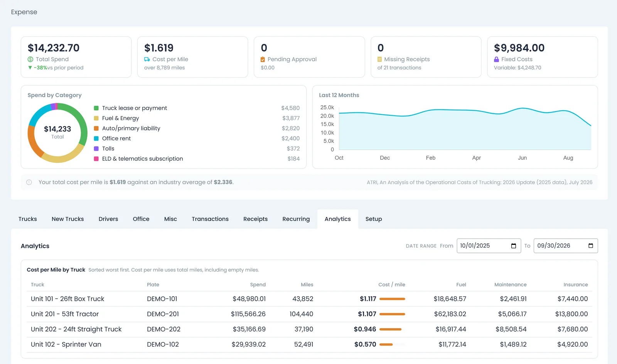The image size is (617, 364).
Task: Click the Maintenance column header
Action: pos(511,285)
